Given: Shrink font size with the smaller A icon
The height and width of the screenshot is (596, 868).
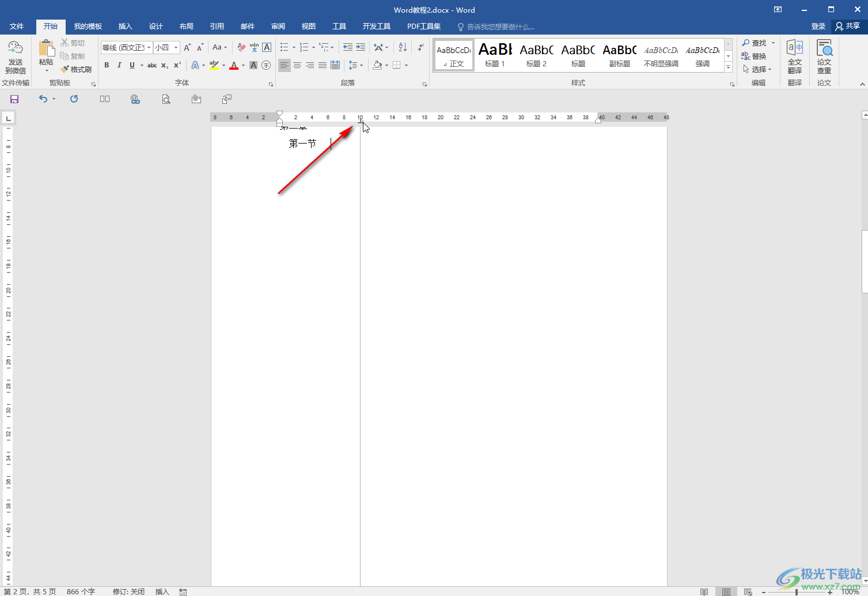Looking at the screenshot, I should tap(200, 47).
